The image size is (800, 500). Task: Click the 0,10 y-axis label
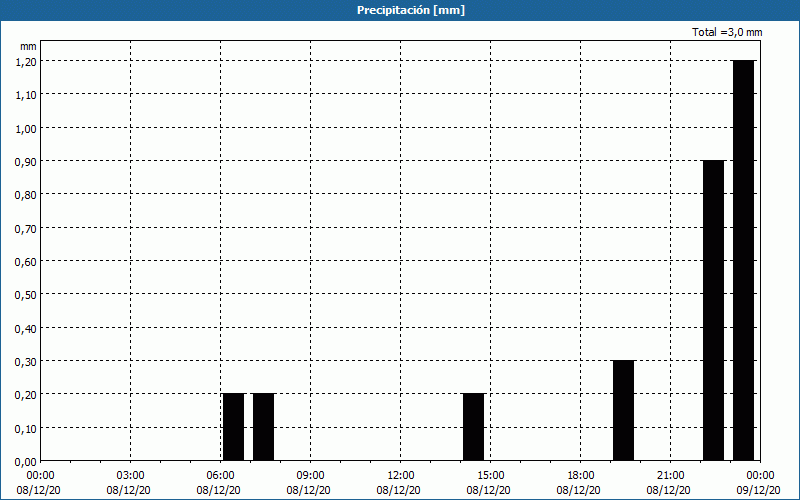tap(26, 429)
